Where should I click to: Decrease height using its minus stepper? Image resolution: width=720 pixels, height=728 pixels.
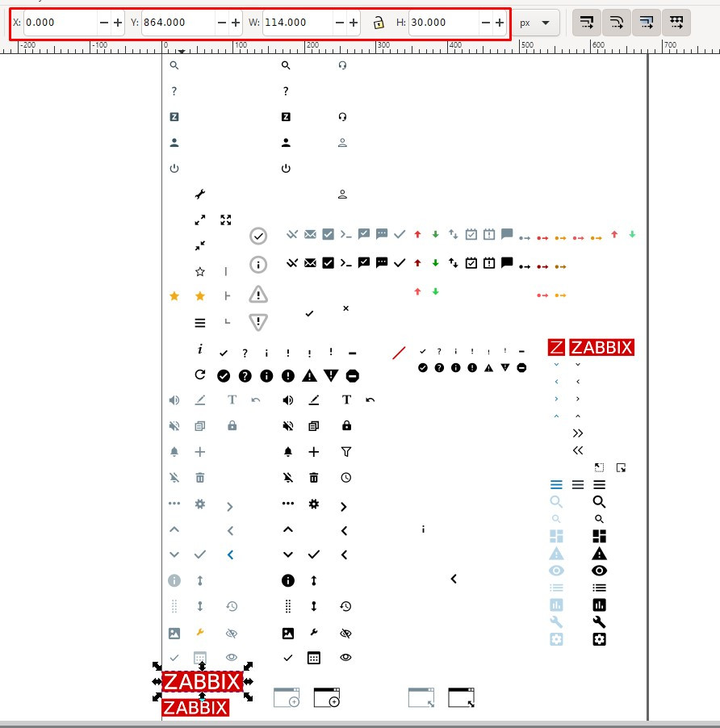[485, 23]
